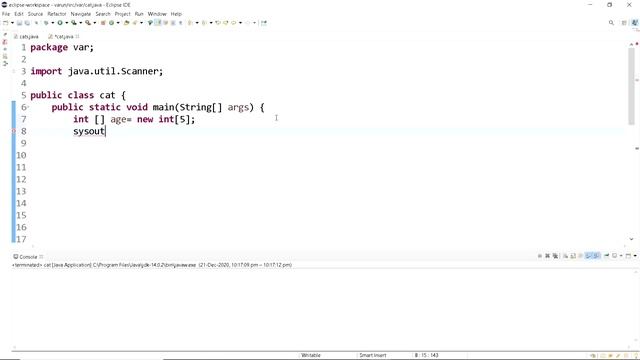
Task: Click the editor vertical scrollbar thumb
Action: pos(631,86)
